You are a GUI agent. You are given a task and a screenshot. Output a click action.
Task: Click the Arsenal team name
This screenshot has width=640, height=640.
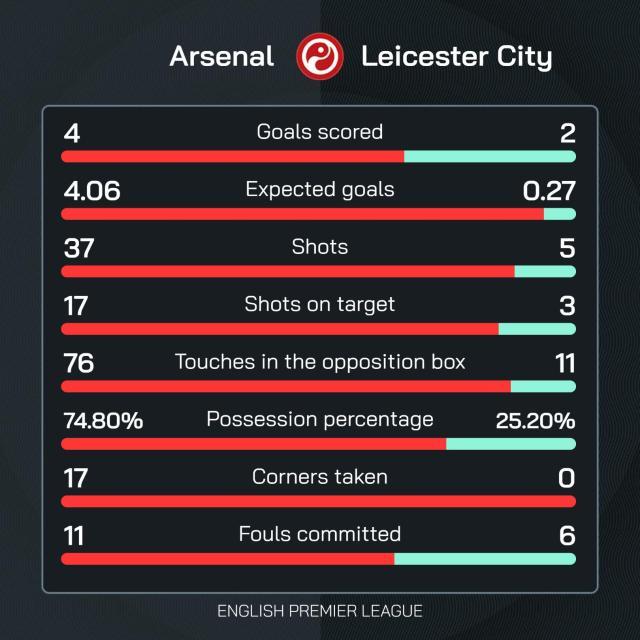(x=222, y=57)
